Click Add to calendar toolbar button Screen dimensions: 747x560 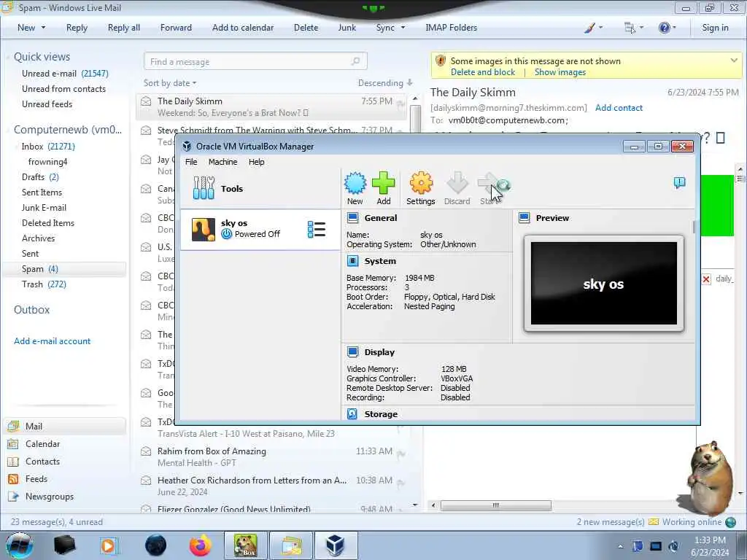pyautogui.click(x=243, y=28)
